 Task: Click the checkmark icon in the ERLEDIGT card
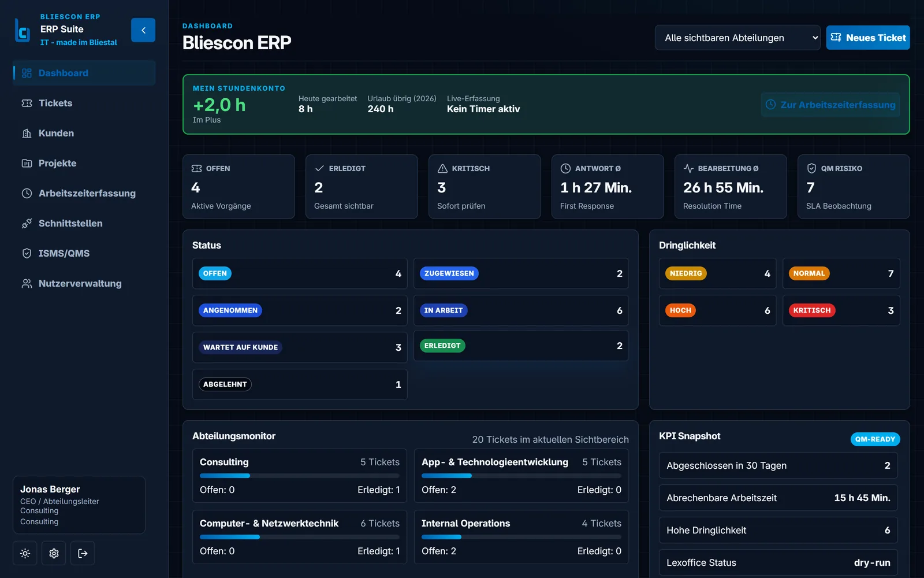tap(319, 168)
